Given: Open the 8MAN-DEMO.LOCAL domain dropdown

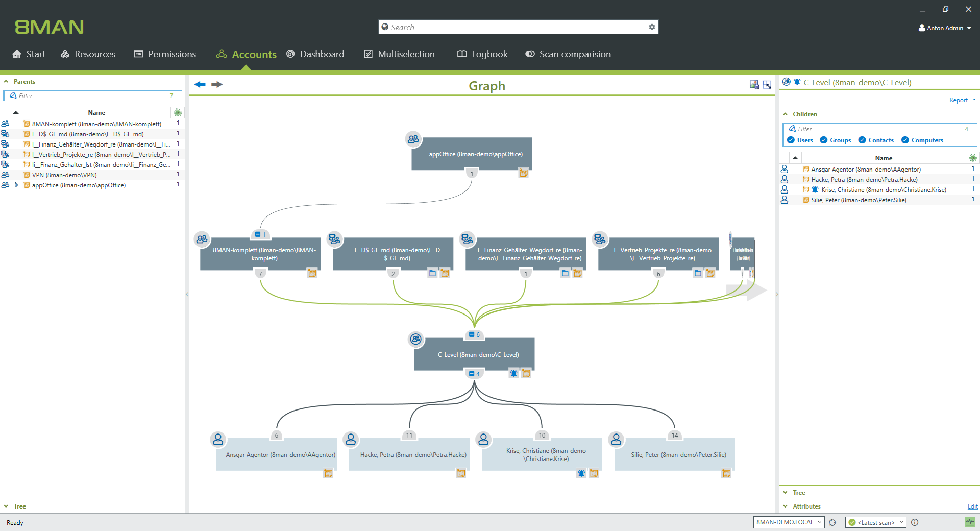Looking at the screenshot, I should coord(789,522).
